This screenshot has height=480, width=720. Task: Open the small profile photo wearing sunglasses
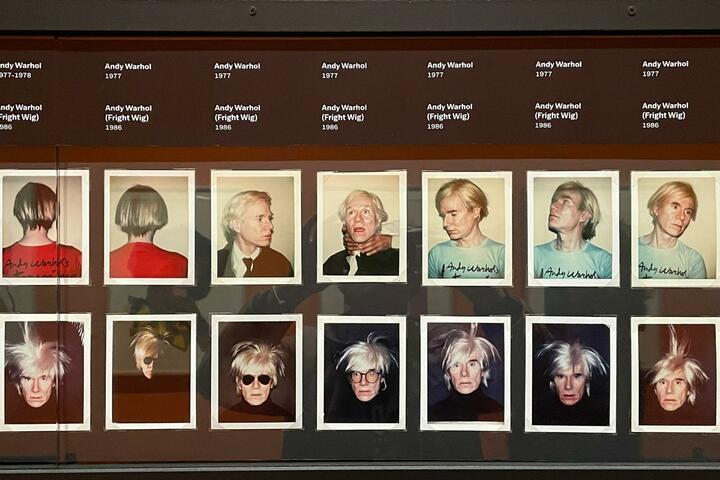151,372
